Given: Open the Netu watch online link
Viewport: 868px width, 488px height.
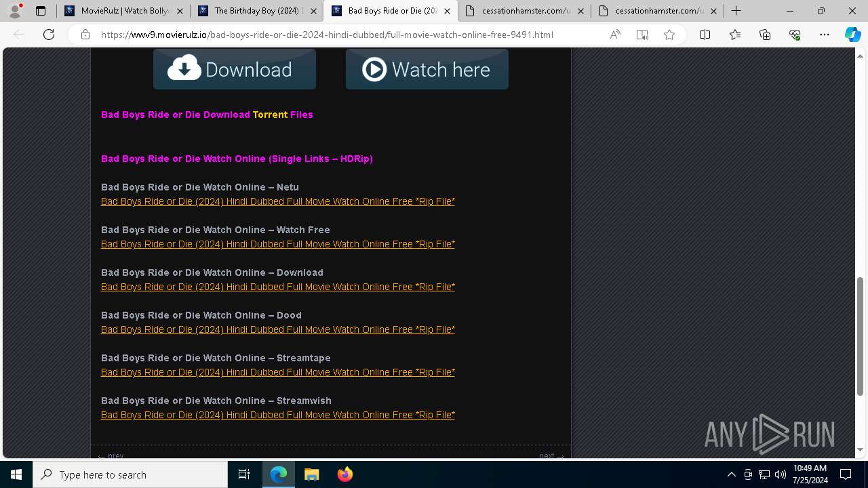Looking at the screenshot, I should point(278,201).
